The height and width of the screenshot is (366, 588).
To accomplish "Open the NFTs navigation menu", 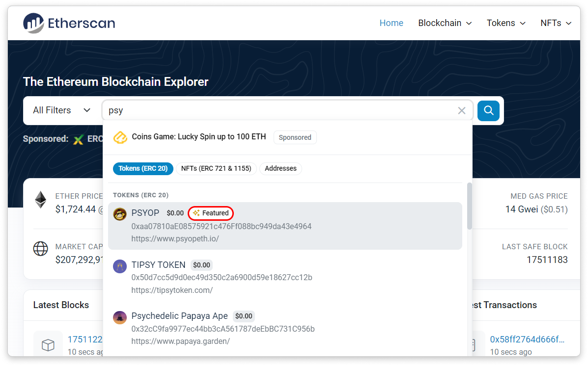I will (x=556, y=23).
